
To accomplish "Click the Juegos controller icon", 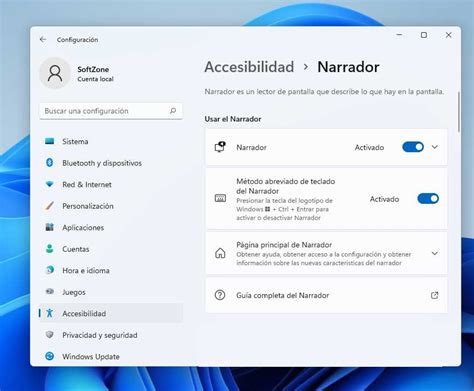I will (50, 292).
